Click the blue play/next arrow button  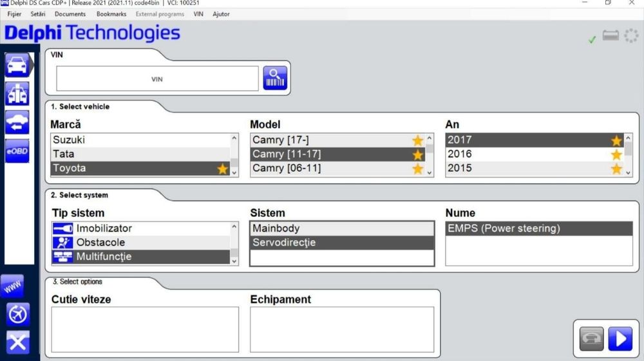pos(620,339)
